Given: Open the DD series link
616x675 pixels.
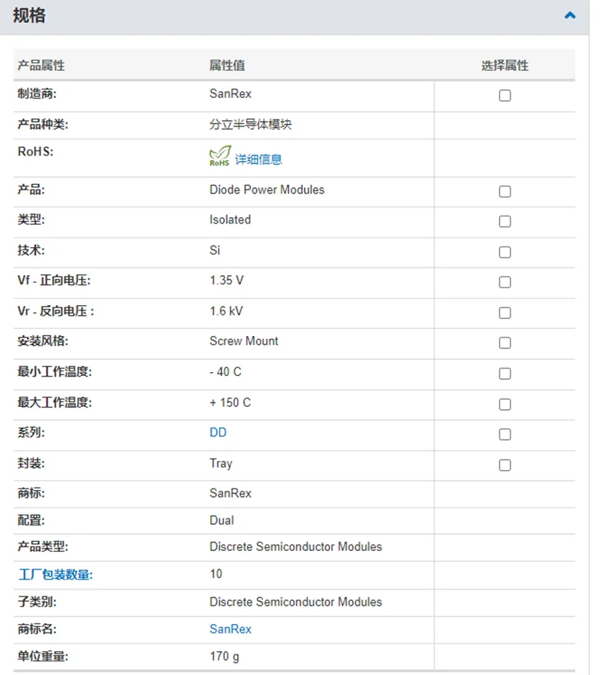Looking at the screenshot, I should pos(218,432).
